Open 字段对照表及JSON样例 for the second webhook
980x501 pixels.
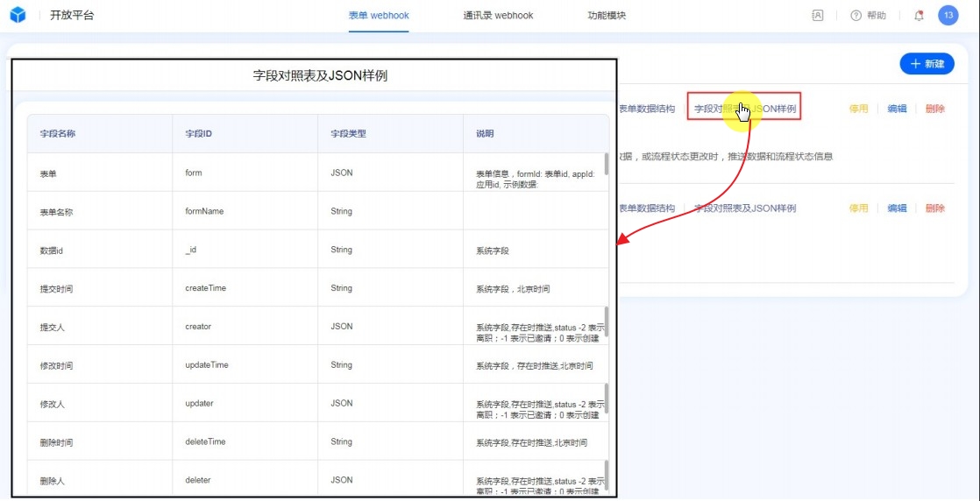click(x=744, y=208)
